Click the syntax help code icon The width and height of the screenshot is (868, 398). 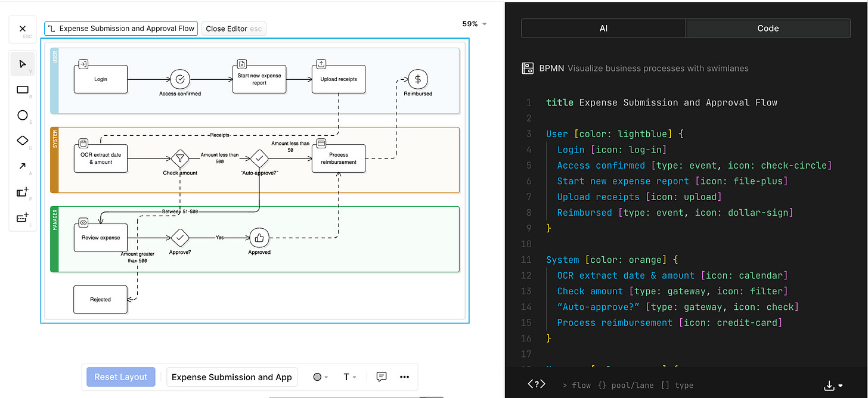(536, 384)
